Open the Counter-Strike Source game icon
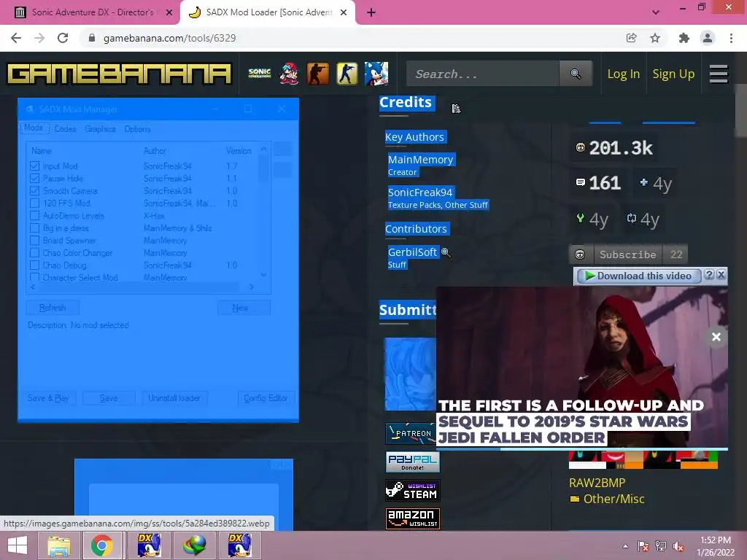 click(x=318, y=74)
